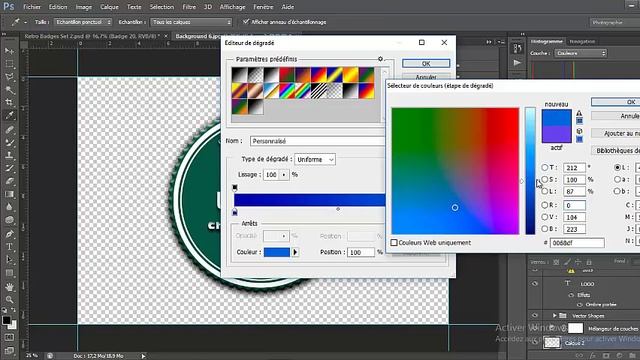Select the Eyedropper tool in toolbox
Viewport: 640px width, 360px height.
click(x=9, y=115)
